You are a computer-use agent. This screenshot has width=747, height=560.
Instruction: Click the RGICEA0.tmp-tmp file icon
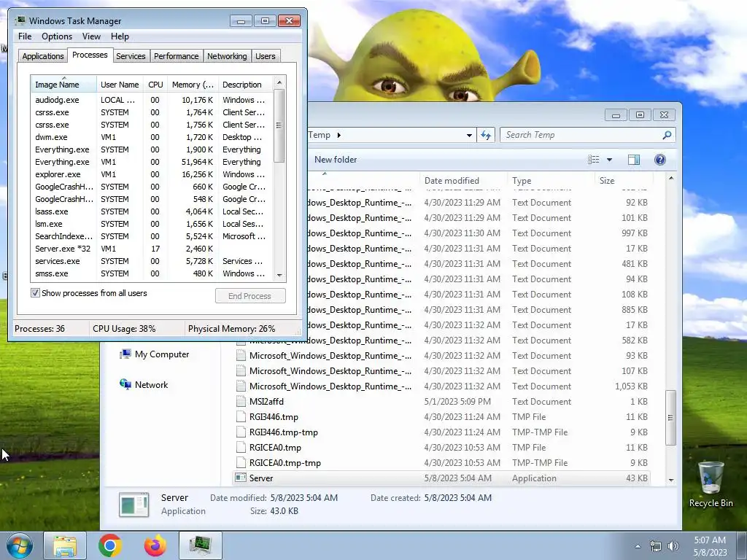point(241,463)
